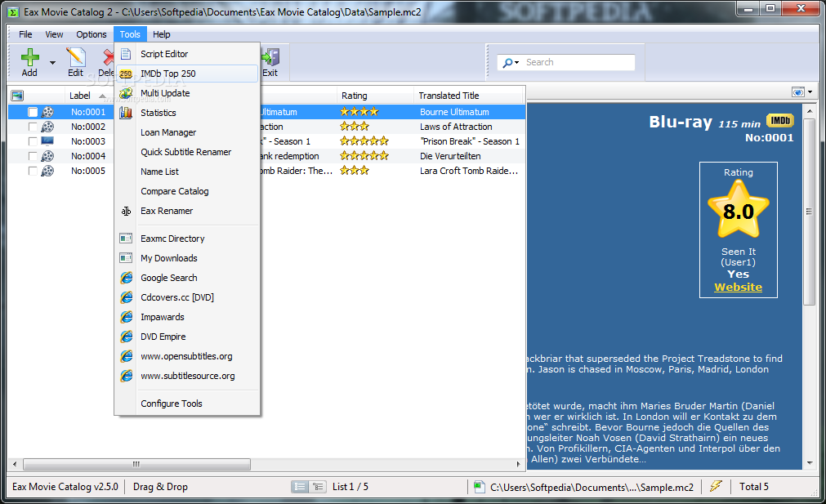Click the Eaxmc Directory icon
Image resolution: width=826 pixels, height=504 pixels.
click(126, 239)
